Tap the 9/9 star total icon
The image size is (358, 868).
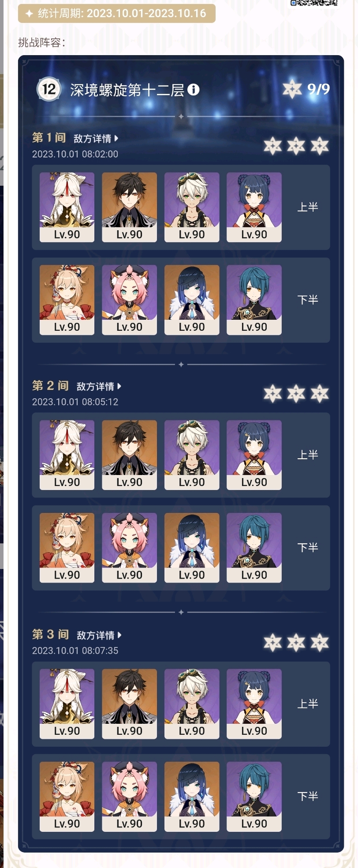tap(292, 90)
